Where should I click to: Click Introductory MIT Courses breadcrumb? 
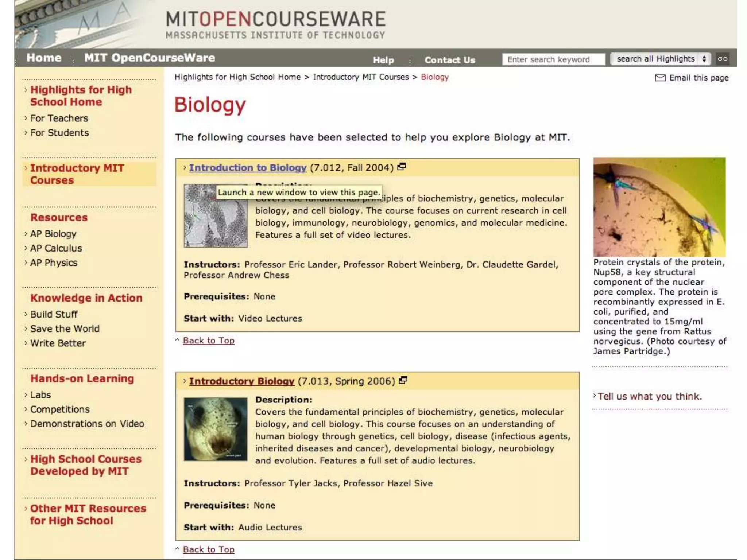pos(360,77)
